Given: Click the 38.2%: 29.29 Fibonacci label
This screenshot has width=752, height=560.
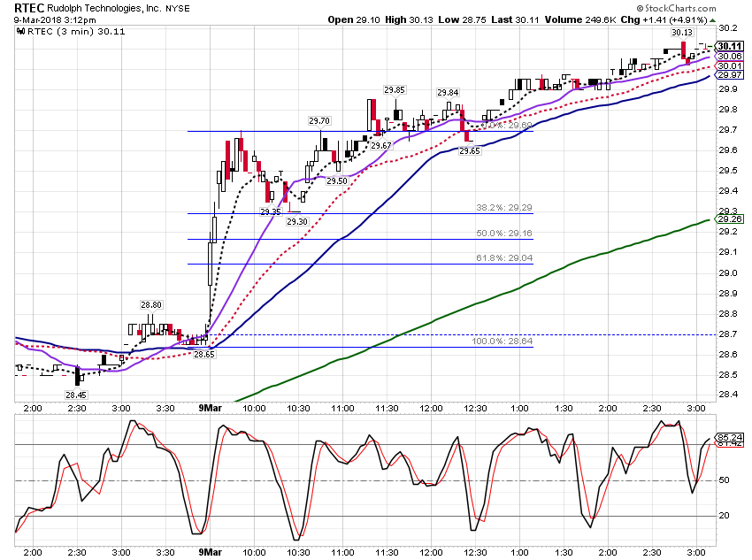Looking at the screenshot, I should [x=504, y=208].
